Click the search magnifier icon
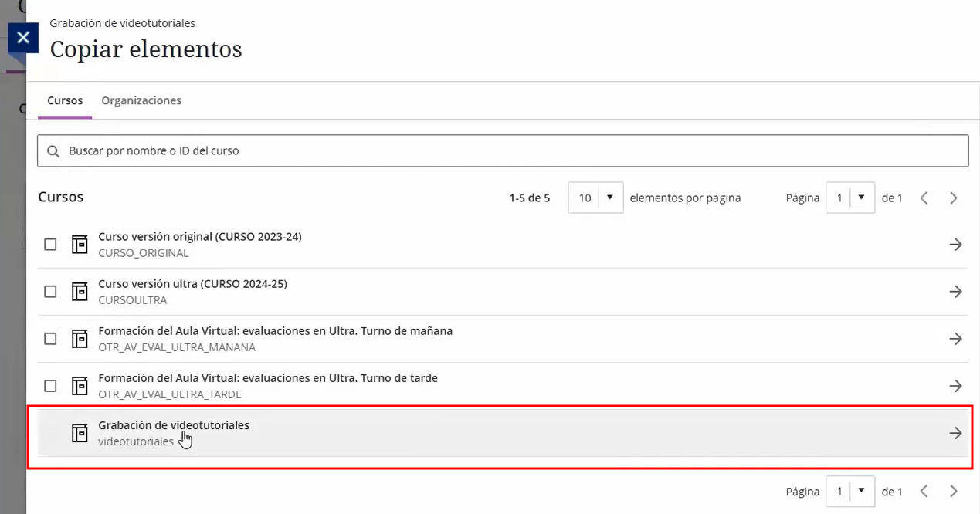The height and width of the screenshot is (514, 980). tap(53, 151)
